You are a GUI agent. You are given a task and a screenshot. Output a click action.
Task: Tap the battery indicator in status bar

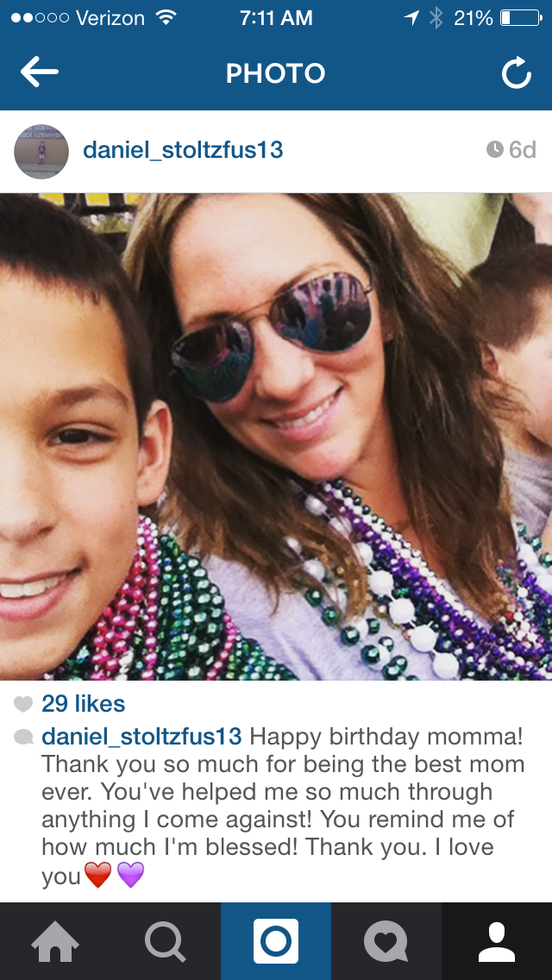pyautogui.click(x=521, y=18)
